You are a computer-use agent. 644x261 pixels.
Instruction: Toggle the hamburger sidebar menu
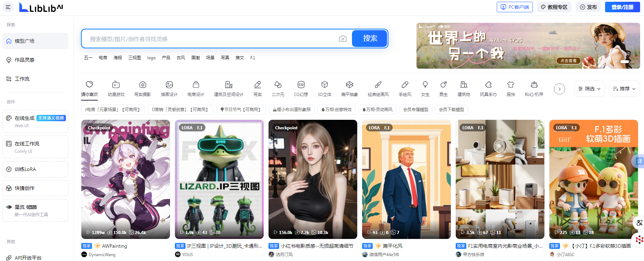point(8,7)
